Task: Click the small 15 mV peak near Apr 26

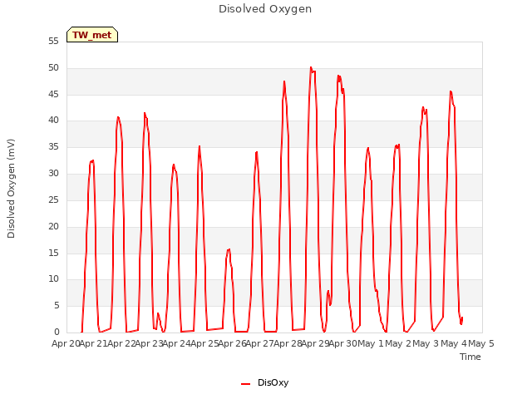Action: coord(229,250)
